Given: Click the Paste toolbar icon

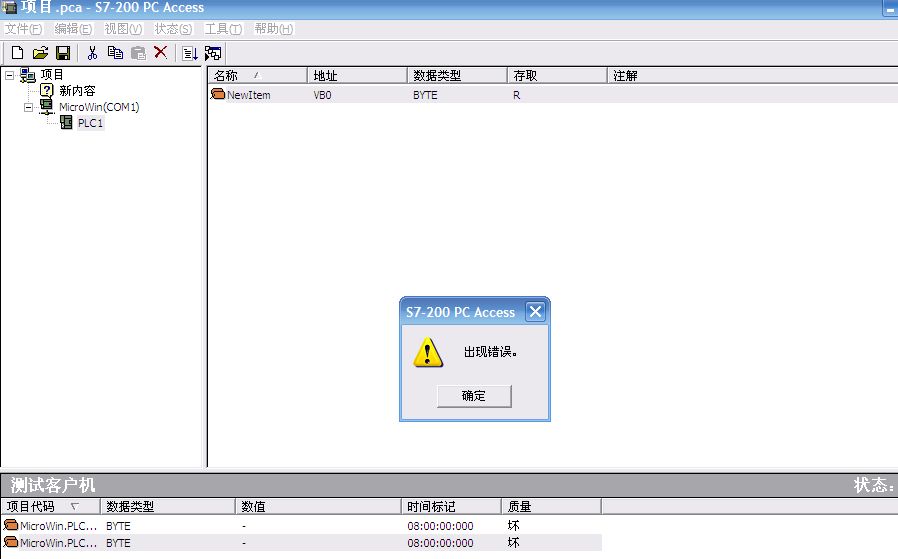Looking at the screenshot, I should point(139,53).
